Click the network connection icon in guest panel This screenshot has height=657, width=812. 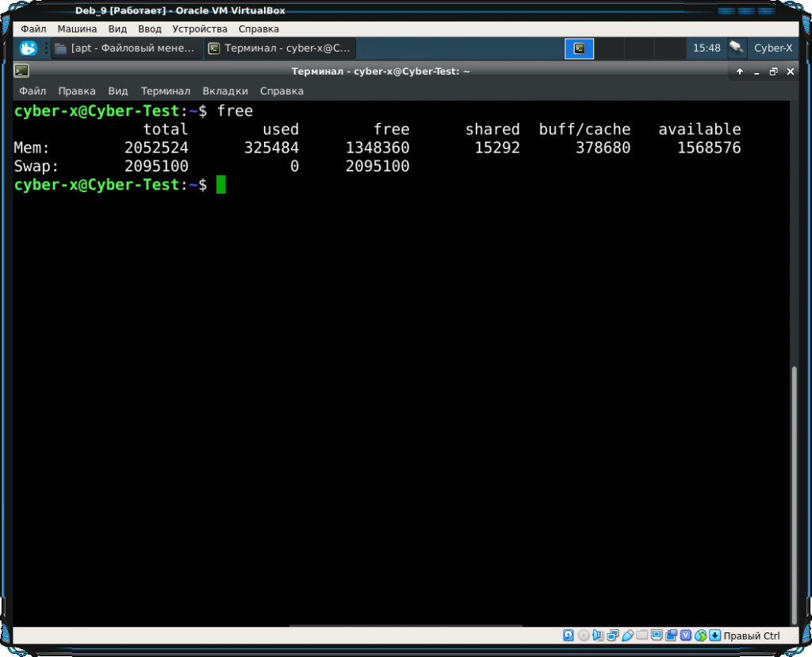(x=737, y=48)
